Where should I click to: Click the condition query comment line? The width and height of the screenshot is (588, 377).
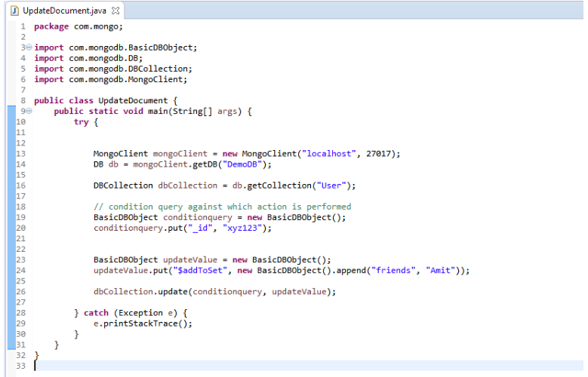[x=222, y=206]
